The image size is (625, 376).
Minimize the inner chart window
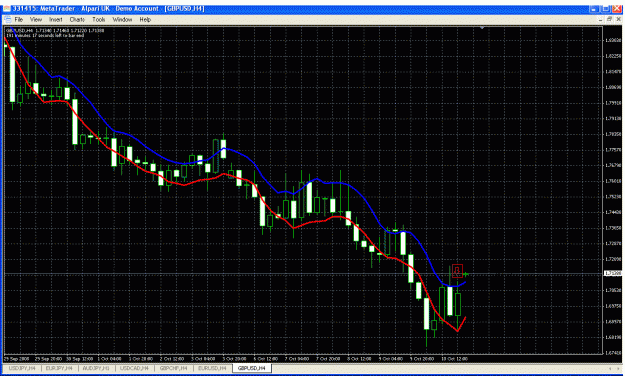[601, 19]
